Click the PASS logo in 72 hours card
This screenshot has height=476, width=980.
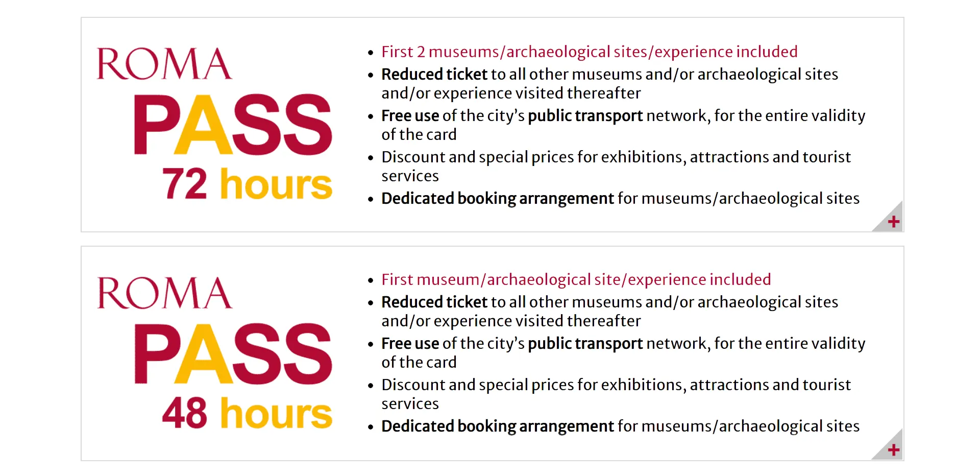point(233,125)
